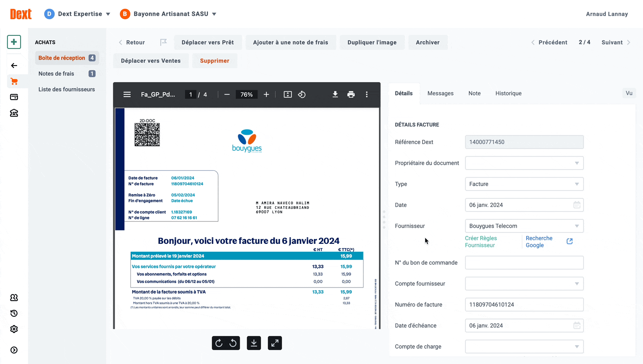Open the Fournisseur dropdown showing Bouygues Telecom

[524, 226]
